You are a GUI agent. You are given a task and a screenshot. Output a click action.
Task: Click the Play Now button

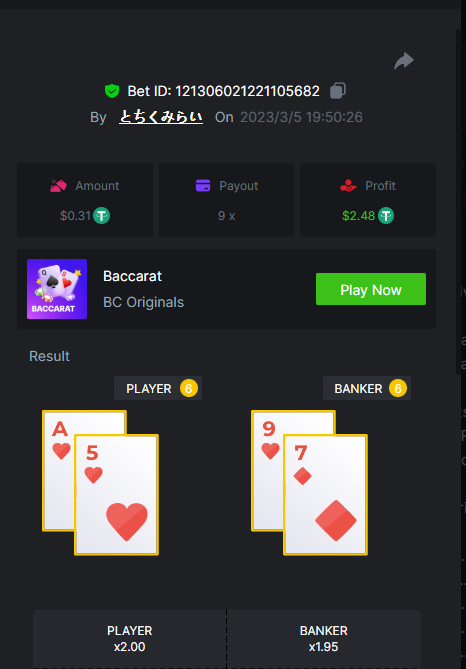pyautogui.click(x=371, y=289)
